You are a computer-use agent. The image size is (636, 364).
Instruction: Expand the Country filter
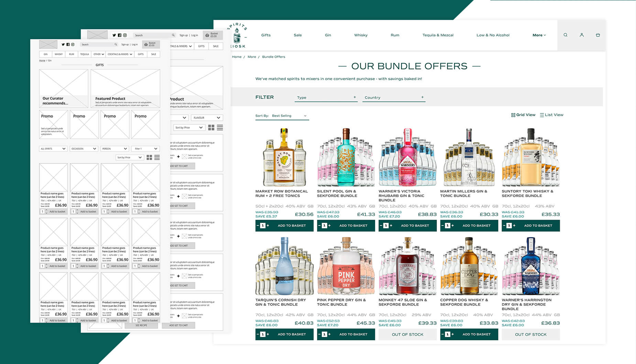coord(394,98)
